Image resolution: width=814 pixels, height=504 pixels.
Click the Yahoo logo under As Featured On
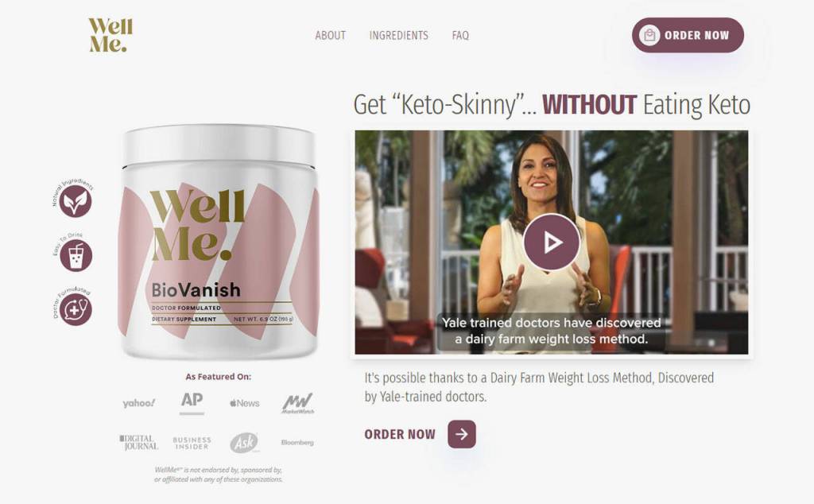[138, 403]
